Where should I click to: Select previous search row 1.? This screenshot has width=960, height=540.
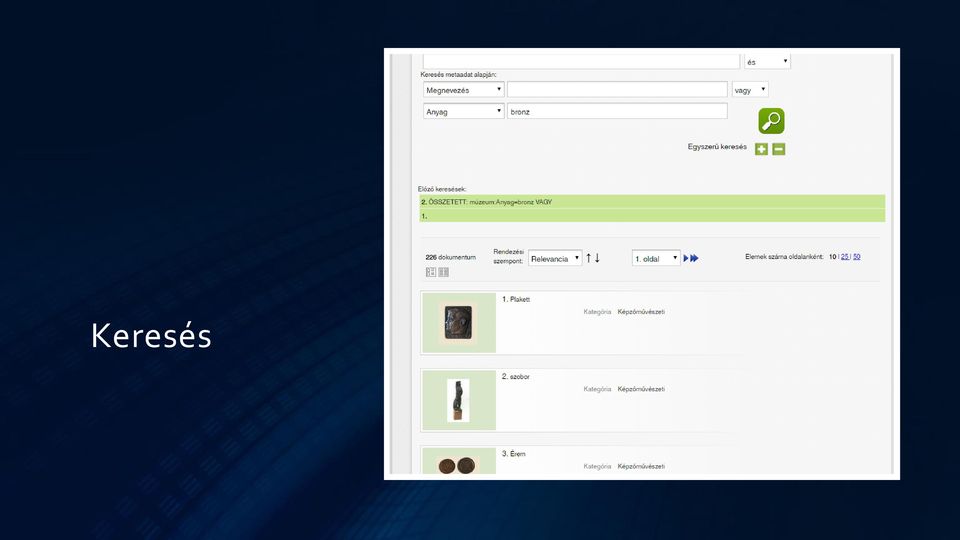coord(652,216)
